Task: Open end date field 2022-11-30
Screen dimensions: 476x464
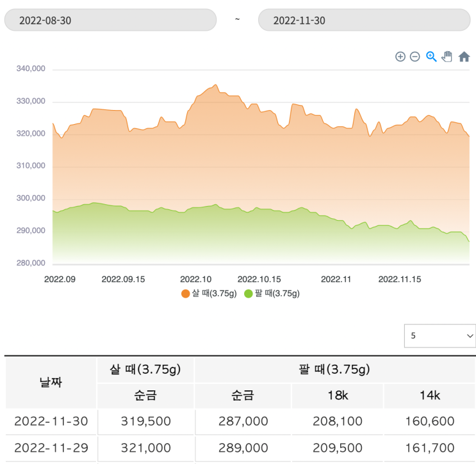Action: point(364,20)
